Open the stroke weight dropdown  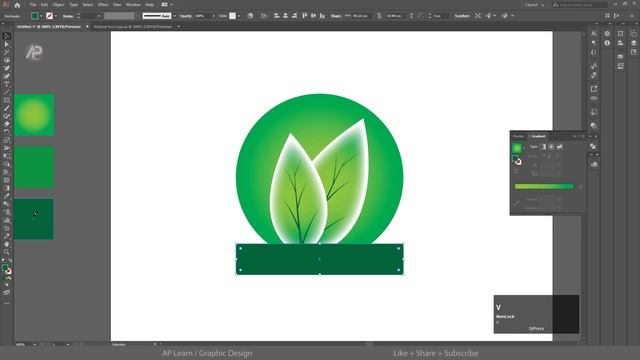pyautogui.click(x=99, y=16)
